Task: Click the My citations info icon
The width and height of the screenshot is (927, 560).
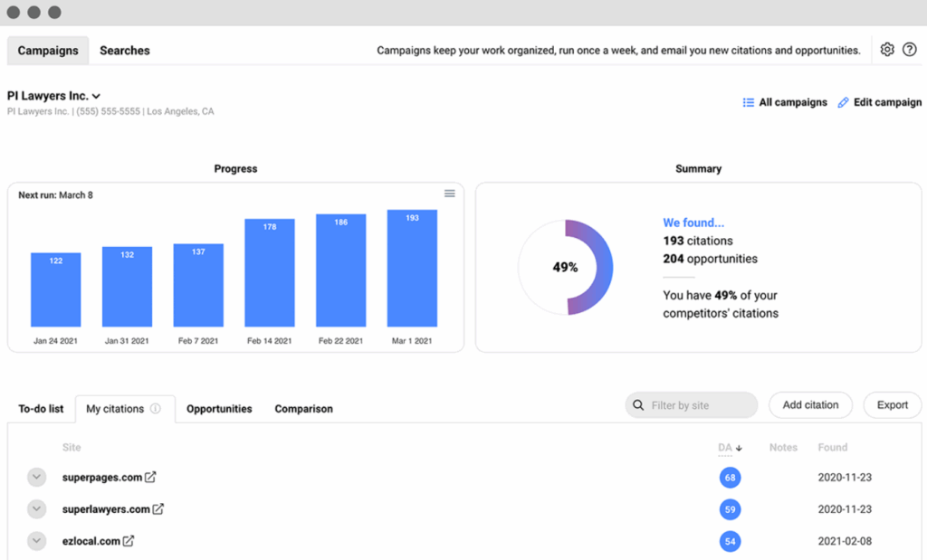Action: [156, 409]
